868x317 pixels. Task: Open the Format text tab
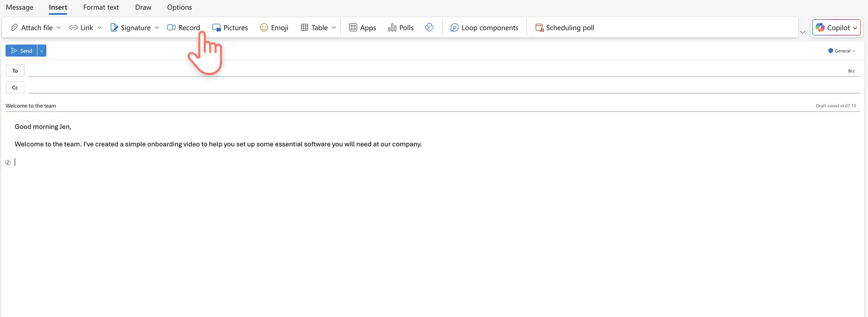[x=101, y=7]
